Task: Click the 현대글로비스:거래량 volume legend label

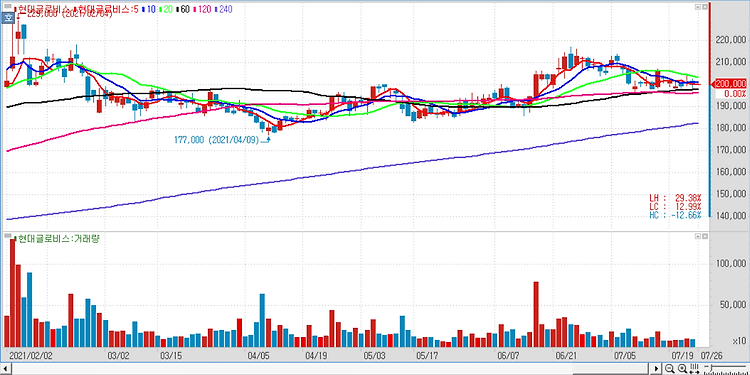Action: tap(58, 238)
